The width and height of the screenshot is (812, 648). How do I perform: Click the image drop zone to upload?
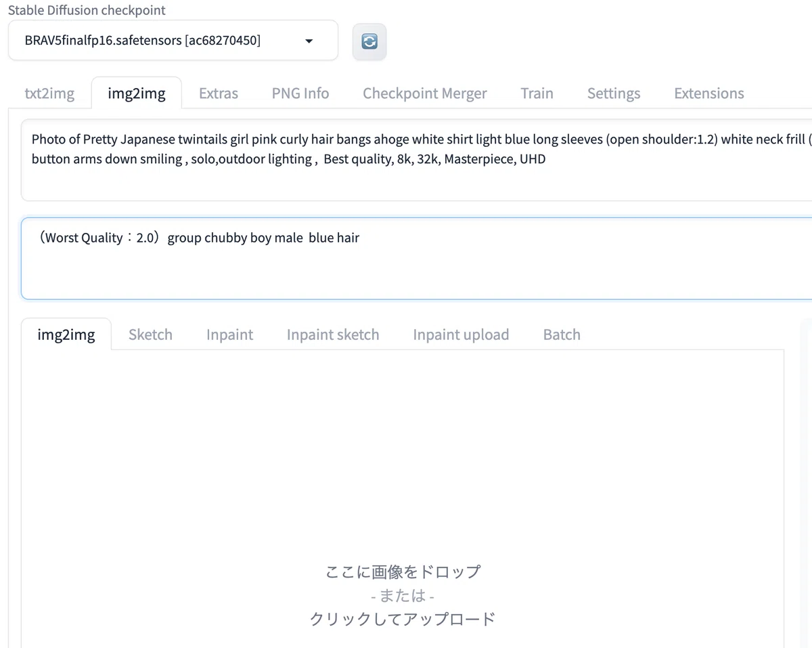(x=403, y=499)
